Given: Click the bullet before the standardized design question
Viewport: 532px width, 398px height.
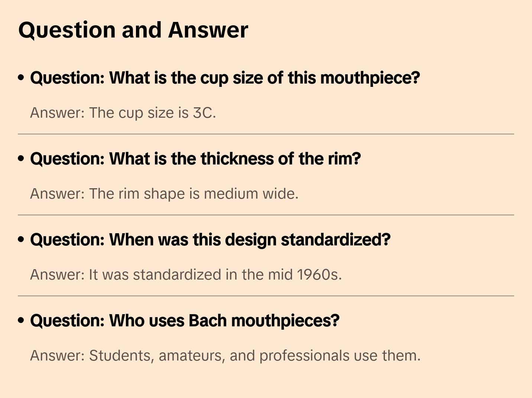Looking at the screenshot, I should tap(21, 239).
